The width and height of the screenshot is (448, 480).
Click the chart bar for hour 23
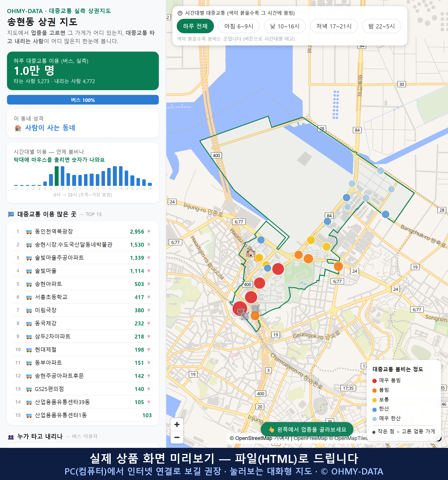click(x=150, y=184)
